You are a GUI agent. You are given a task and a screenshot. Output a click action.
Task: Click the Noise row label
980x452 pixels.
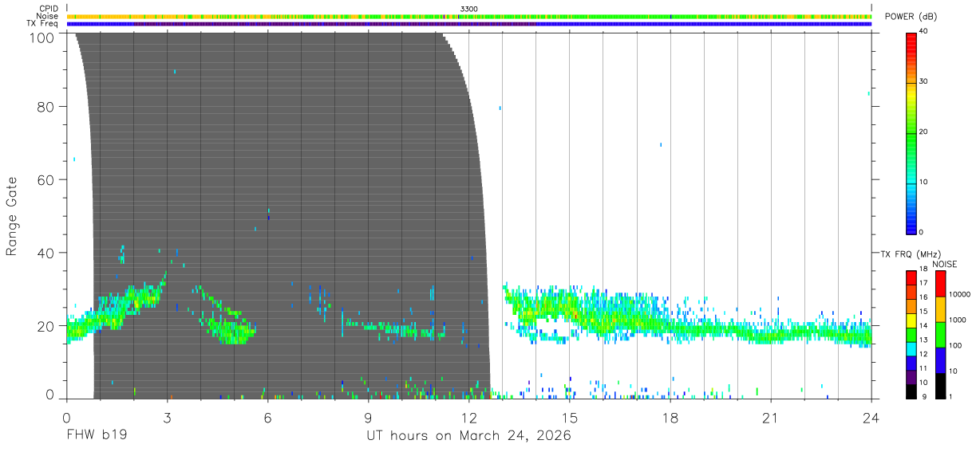48,16
